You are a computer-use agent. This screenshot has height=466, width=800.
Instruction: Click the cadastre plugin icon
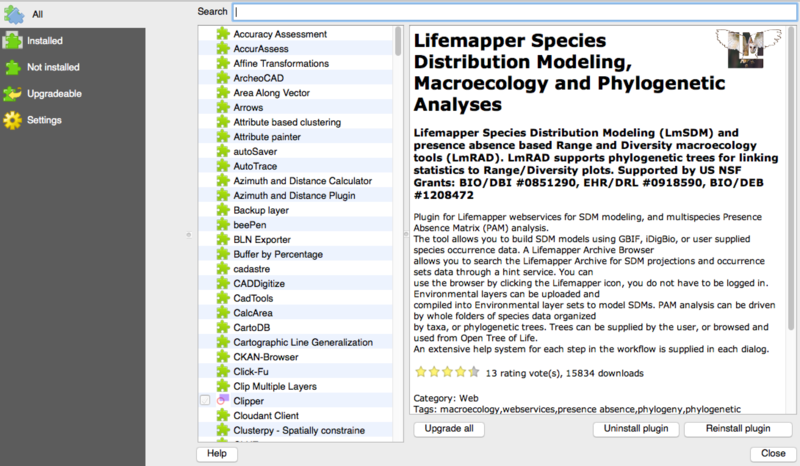[x=223, y=269]
